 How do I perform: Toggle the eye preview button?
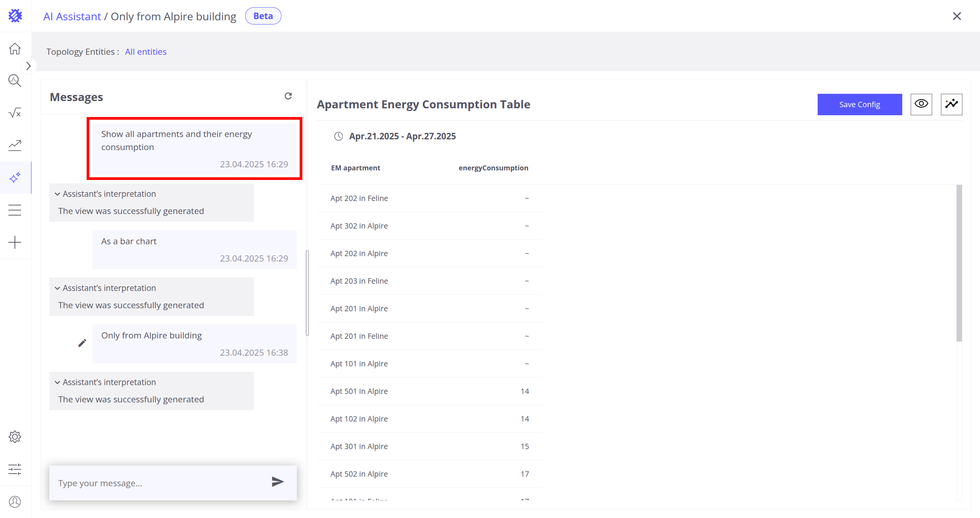click(921, 104)
